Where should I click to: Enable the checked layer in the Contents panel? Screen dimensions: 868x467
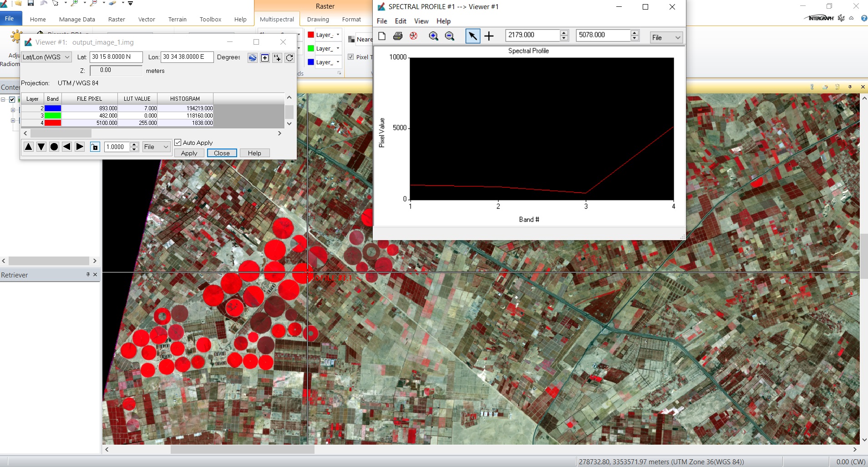tap(11, 99)
